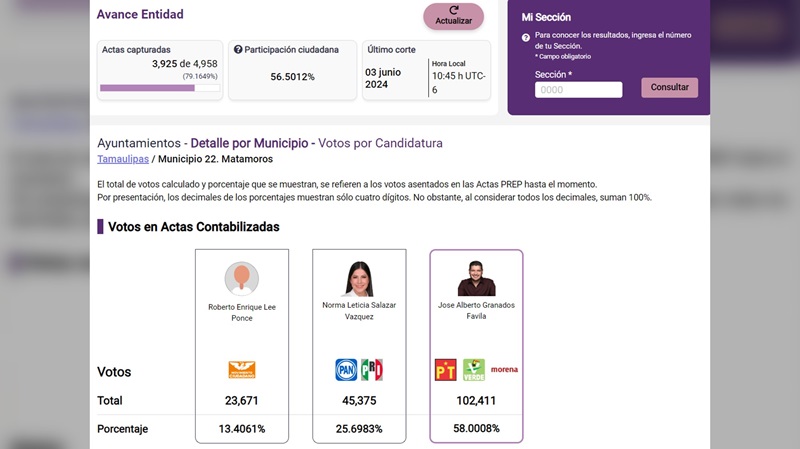Focus the Sección number input field

click(x=578, y=89)
